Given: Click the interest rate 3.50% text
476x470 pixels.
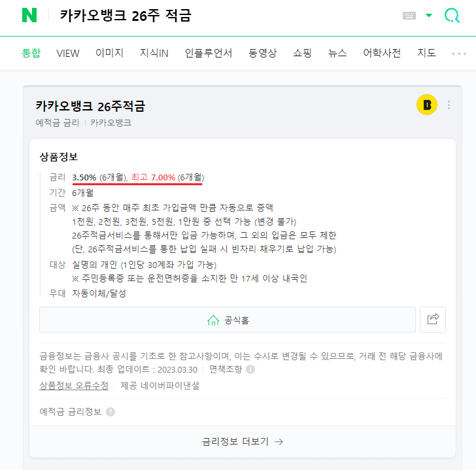Looking at the screenshot, I should click(x=84, y=177).
